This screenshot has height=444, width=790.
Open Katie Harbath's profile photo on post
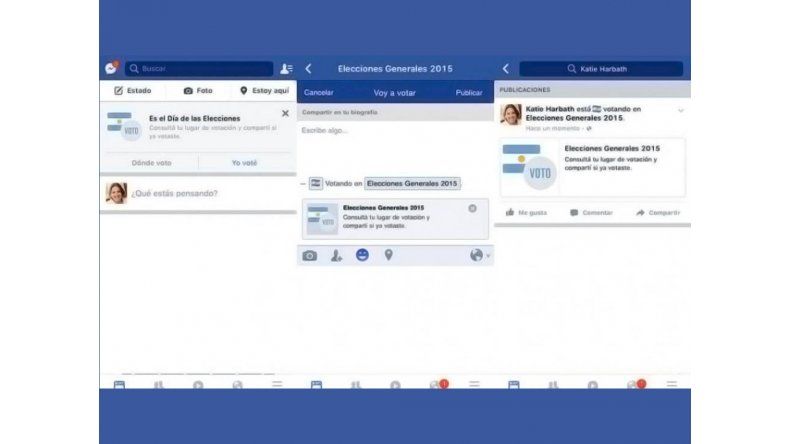coord(511,114)
